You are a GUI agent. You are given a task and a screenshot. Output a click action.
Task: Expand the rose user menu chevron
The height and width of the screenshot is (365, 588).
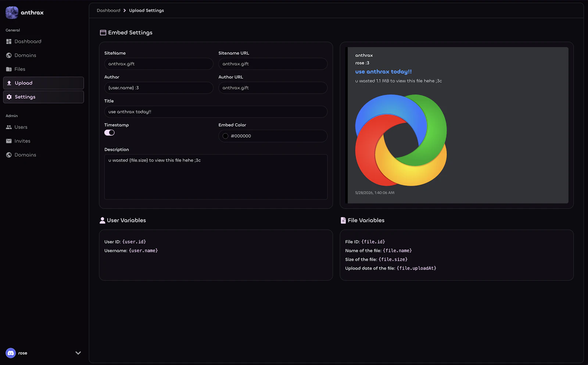click(x=78, y=353)
